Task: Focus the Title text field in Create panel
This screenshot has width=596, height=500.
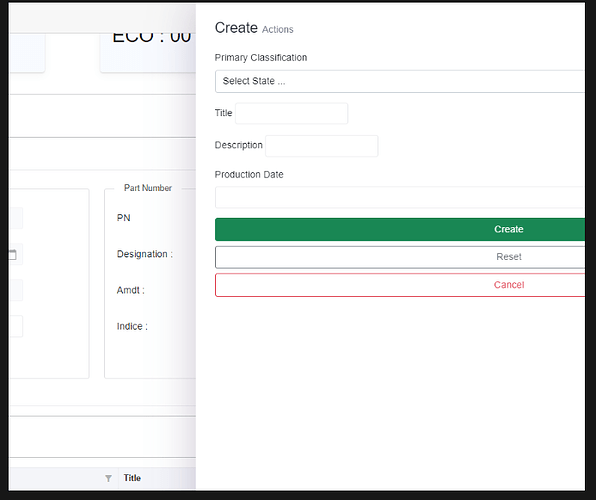Action: [292, 113]
